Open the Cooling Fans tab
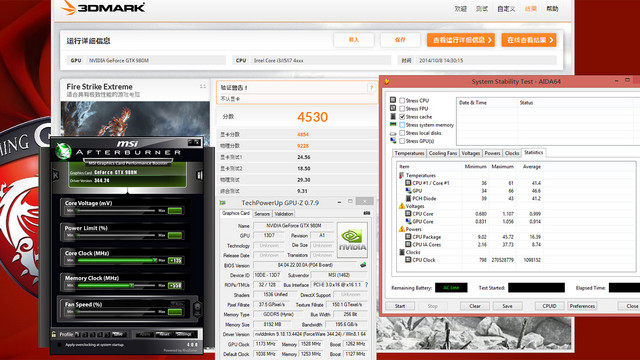This screenshot has width=640, height=360. 443,153
